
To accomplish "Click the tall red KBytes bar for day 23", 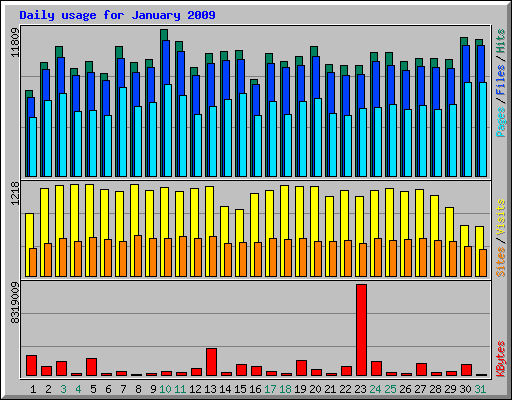I will (x=361, y=330).
